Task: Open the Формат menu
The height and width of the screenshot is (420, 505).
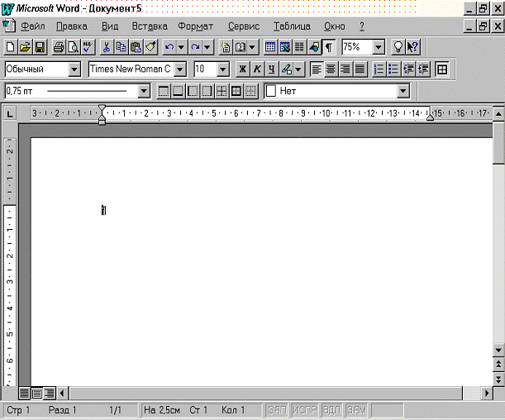Action: (x=196, y=26)
